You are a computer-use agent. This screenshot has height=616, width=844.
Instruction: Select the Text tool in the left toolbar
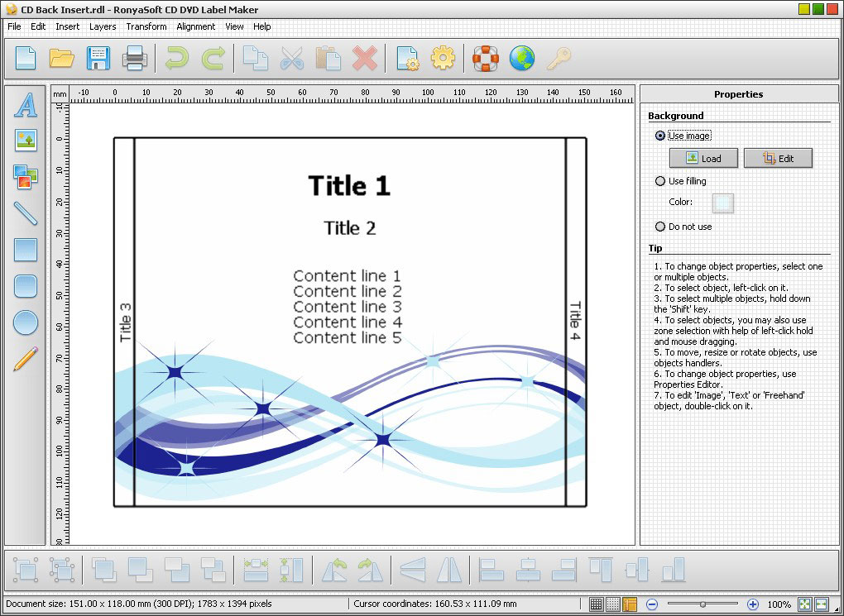pos(26,105)
